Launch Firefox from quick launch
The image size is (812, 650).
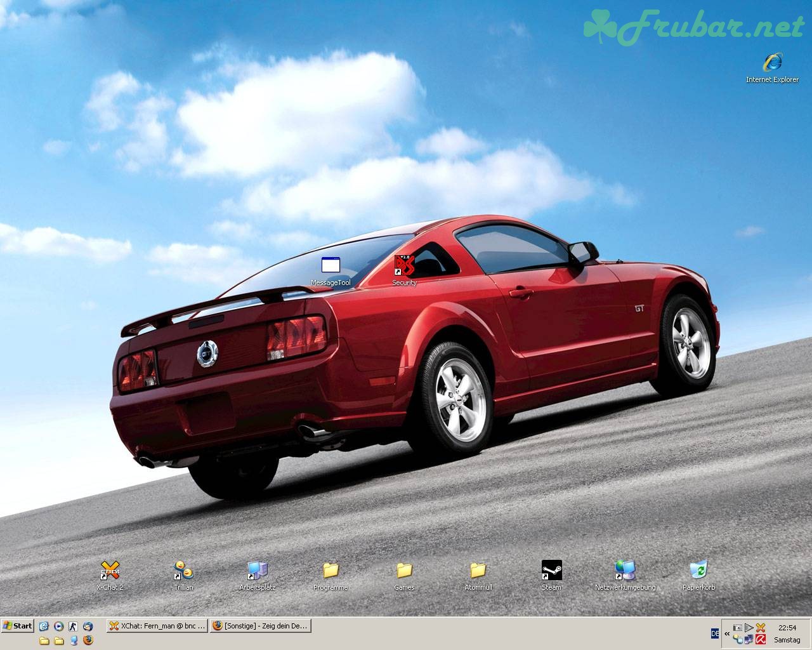(88, 640)
